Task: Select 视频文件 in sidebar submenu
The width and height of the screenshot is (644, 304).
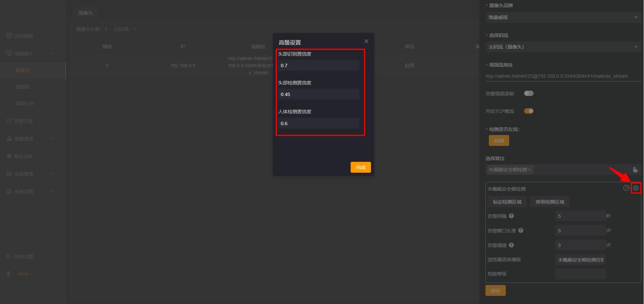Action: 25,103
